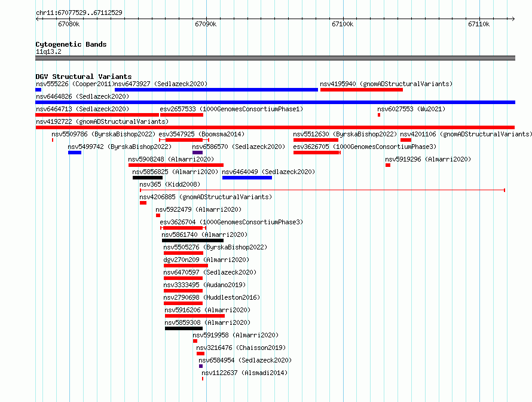The height and width of the screenshot is (402, 532).
Task: Open nsv5512630 (ByrskaBishop2022) variant
Action: (345, 134)
